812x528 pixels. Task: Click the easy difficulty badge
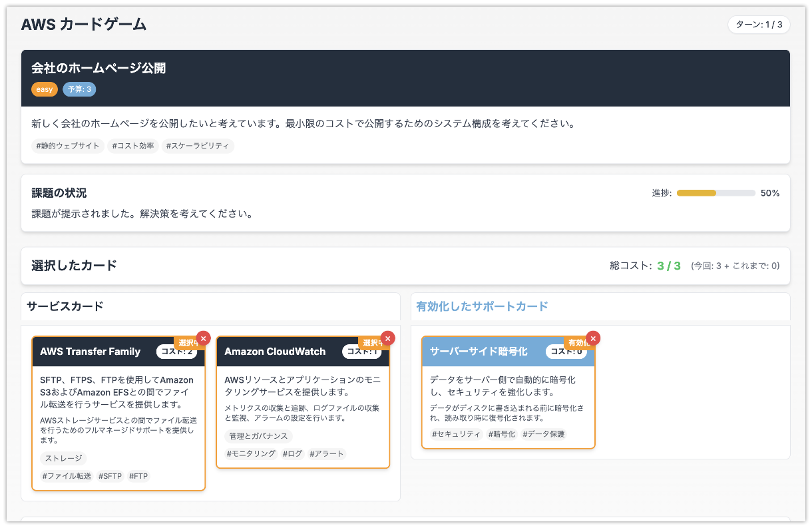click(45, 89)
